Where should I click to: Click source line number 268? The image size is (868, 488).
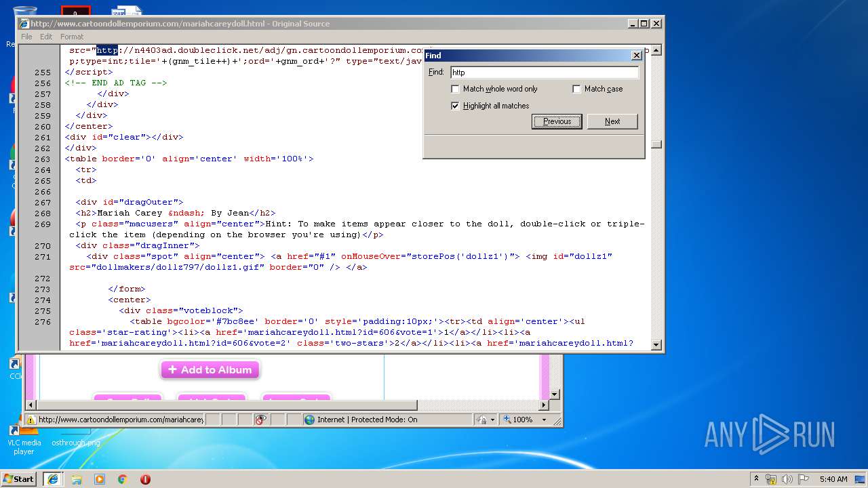point(42,213)
